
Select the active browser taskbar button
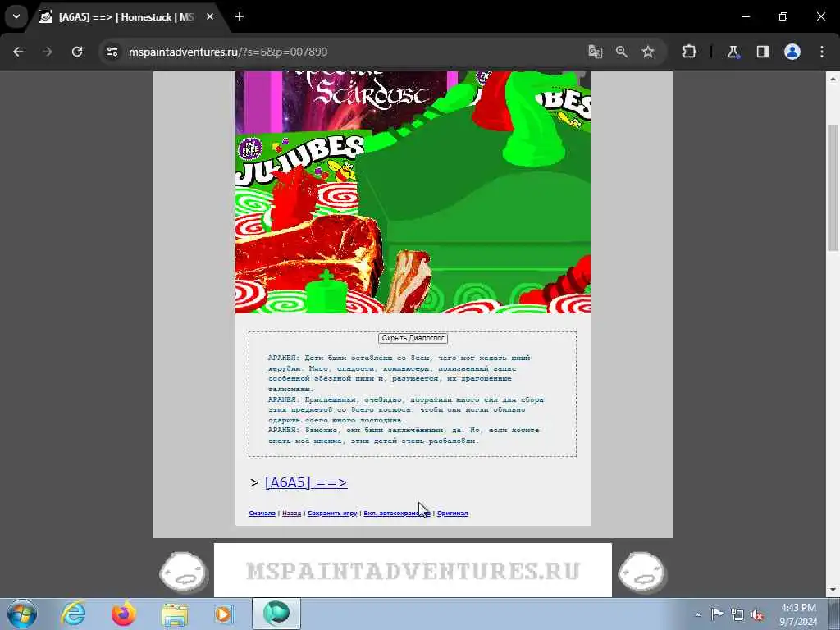click(x=276, y=614)
